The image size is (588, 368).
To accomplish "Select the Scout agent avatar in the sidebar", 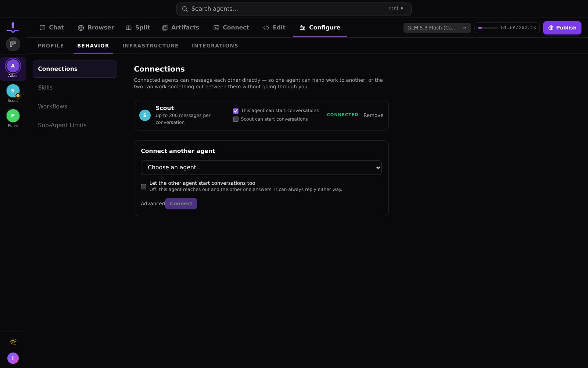I will pos(13,91).
